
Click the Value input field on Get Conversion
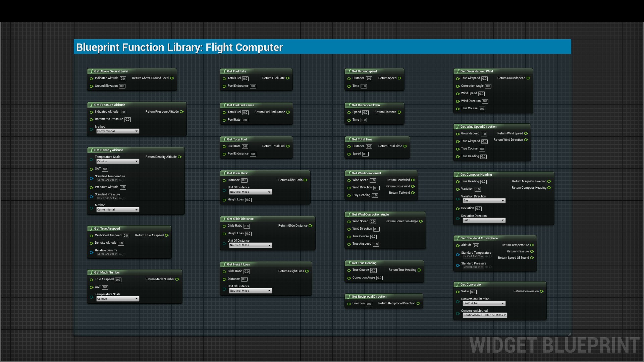pos(473,292)
